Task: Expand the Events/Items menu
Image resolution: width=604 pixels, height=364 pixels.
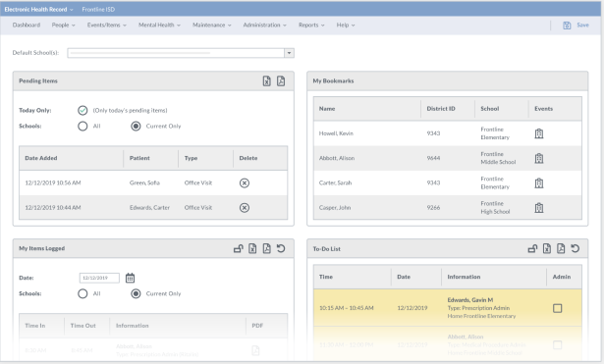Action: tap(107, 25)
